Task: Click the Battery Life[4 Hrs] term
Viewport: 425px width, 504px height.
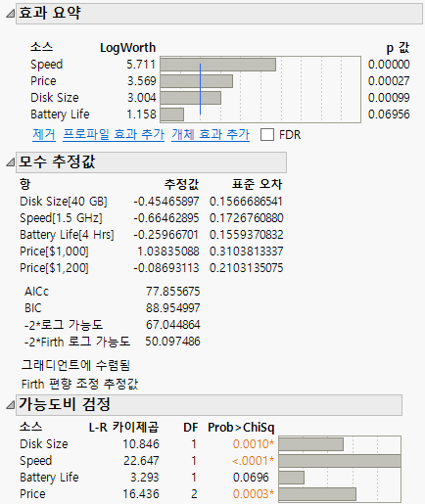Action: point(67,235)
